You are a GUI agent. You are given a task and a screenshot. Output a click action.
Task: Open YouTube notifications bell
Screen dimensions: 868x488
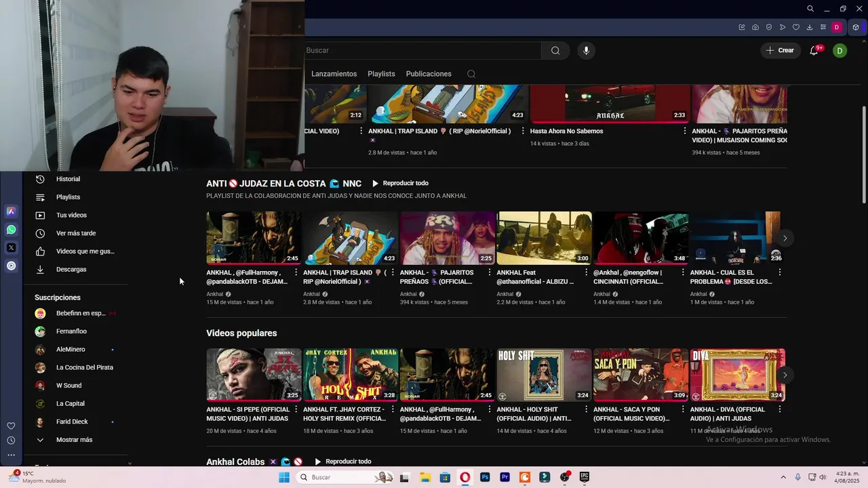pyautogui.click(x=814, y=50)
